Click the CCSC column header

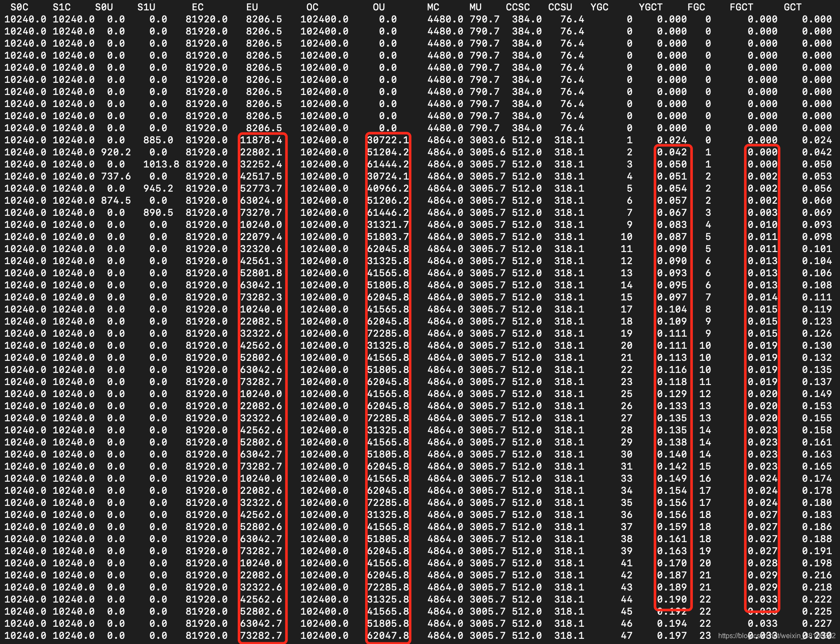click(518, 7)
